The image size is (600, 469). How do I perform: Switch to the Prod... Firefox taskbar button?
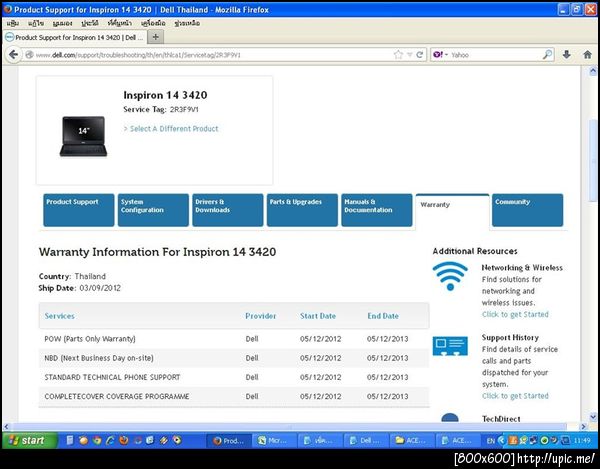click(229, 441)
